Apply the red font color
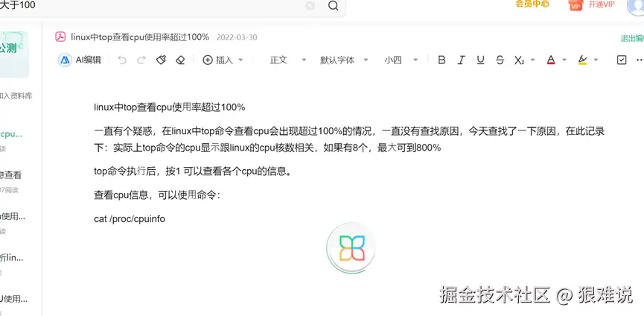Screen dimensions: 644x316 pos(551,60)
